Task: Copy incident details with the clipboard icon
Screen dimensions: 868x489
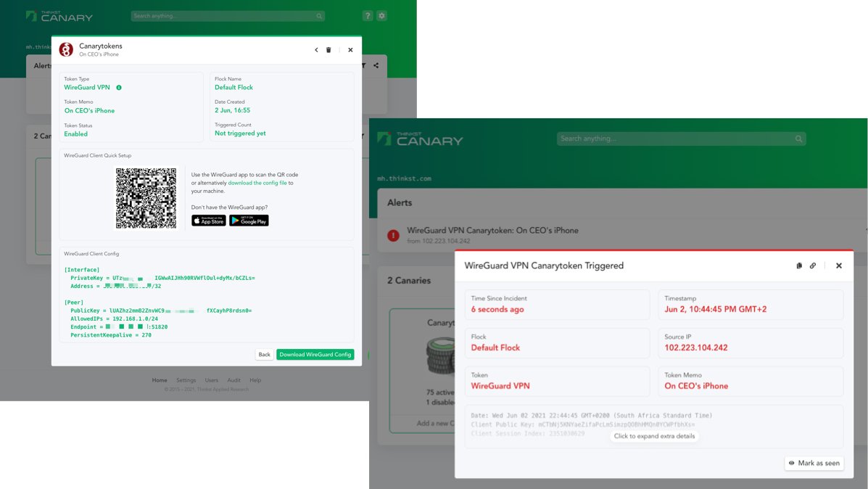Action: (x=799, y=266)
